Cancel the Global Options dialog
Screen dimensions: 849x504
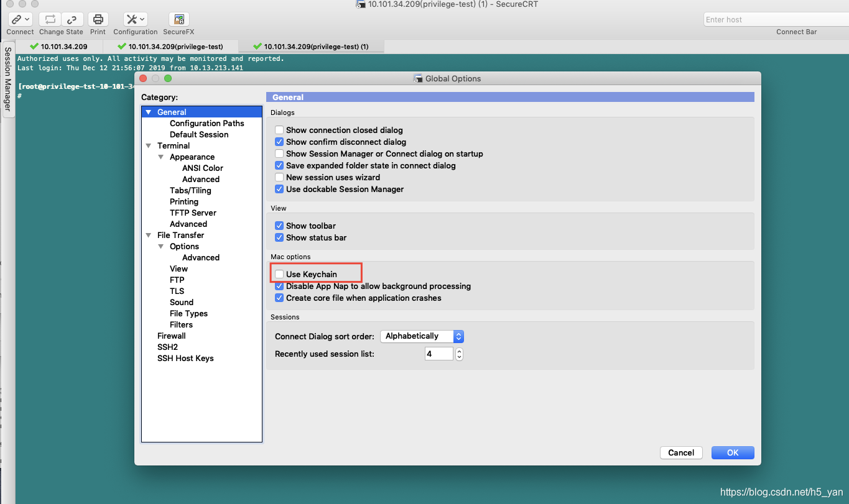tap(681, 452)
